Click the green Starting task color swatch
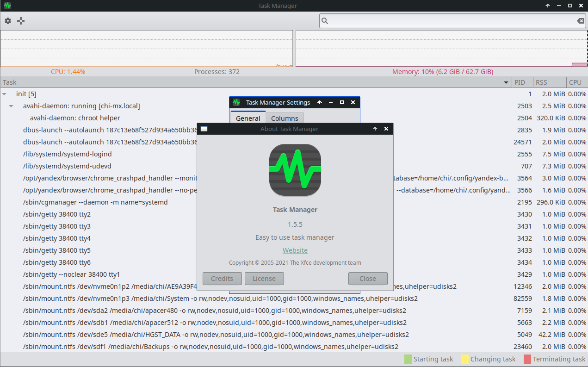 tap(408, 359)
